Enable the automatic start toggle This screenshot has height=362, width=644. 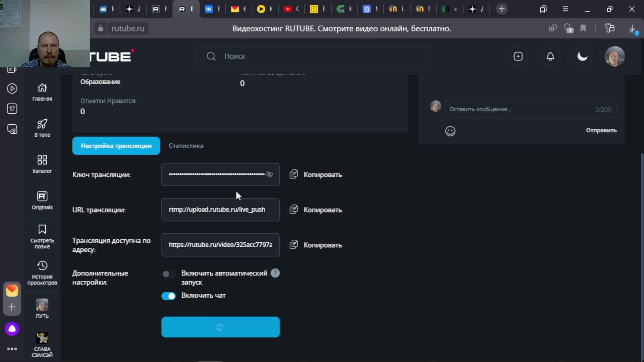(168, 274)
